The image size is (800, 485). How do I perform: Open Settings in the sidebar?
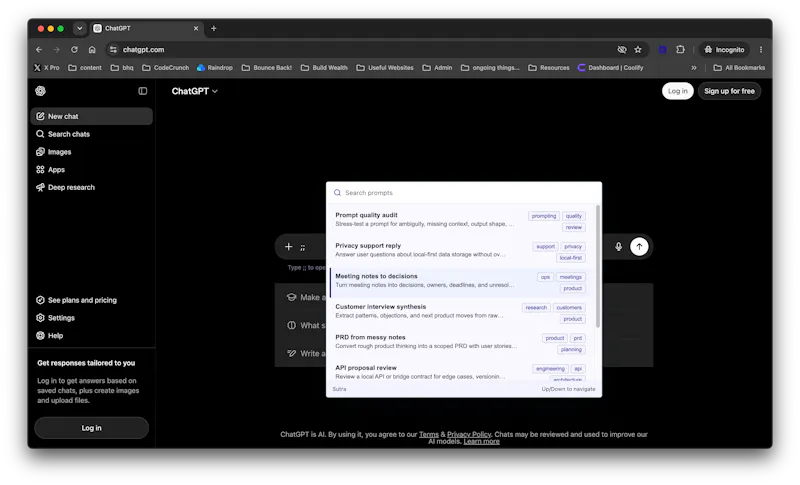pyautogui.click(x=91, y=318)
